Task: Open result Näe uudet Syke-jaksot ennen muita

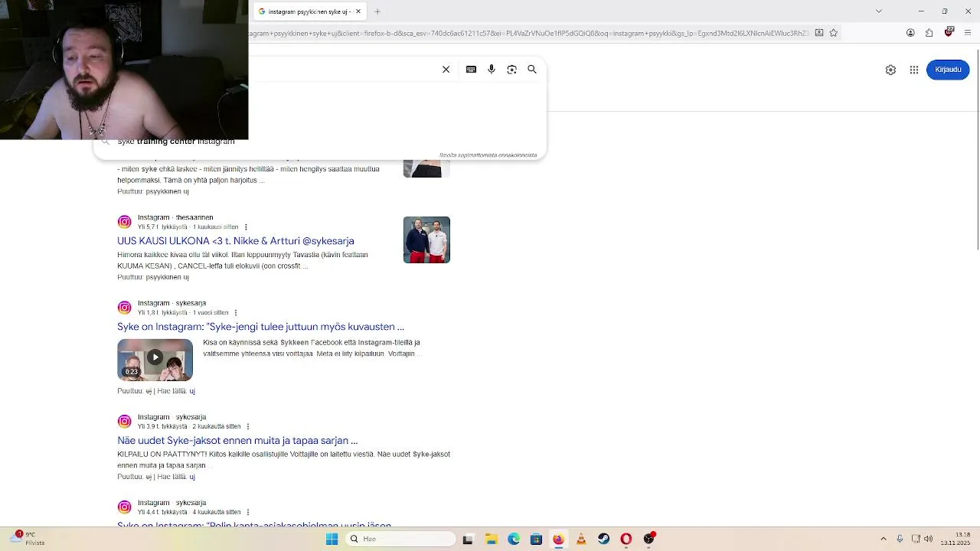Action: pos(237,441)
